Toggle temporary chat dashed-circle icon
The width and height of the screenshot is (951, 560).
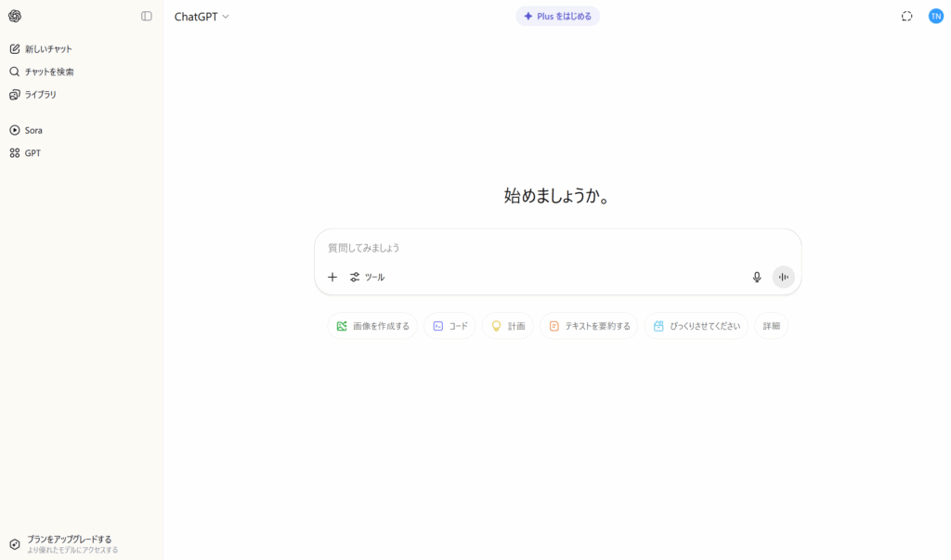coord(906,17)
